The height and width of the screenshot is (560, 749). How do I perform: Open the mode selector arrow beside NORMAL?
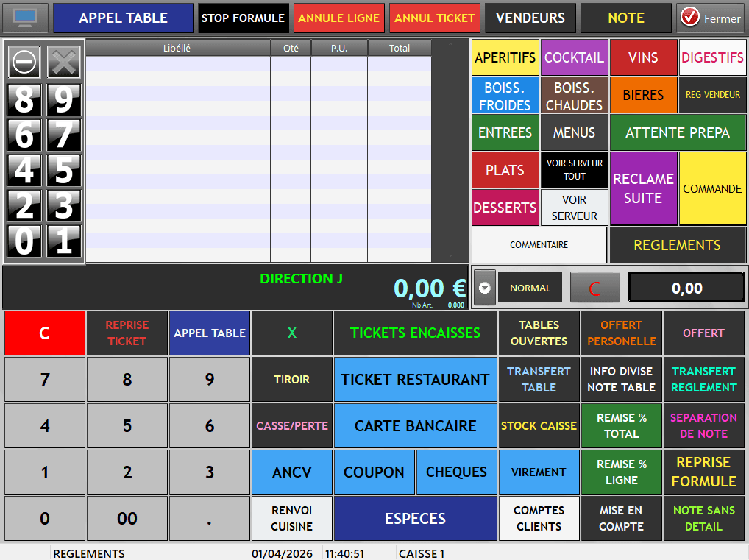484,288
